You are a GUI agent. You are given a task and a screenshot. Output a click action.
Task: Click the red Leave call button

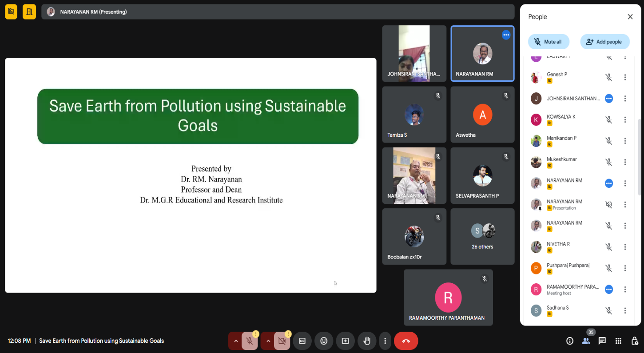click(405, 341)
